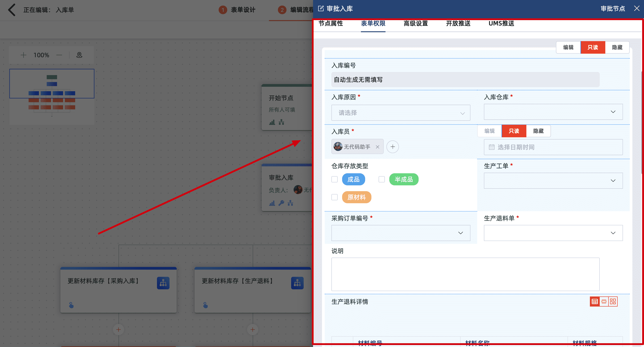Viewport: 644px width, 347px height.
Task: Click the node icon on 更新材料库存【采购入库】
Action: 163,283
